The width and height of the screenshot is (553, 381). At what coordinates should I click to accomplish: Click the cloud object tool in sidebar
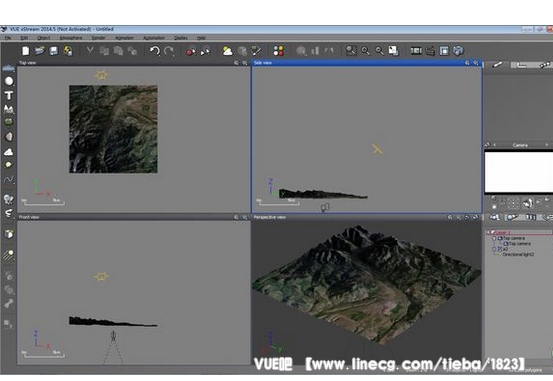(9, 152)
